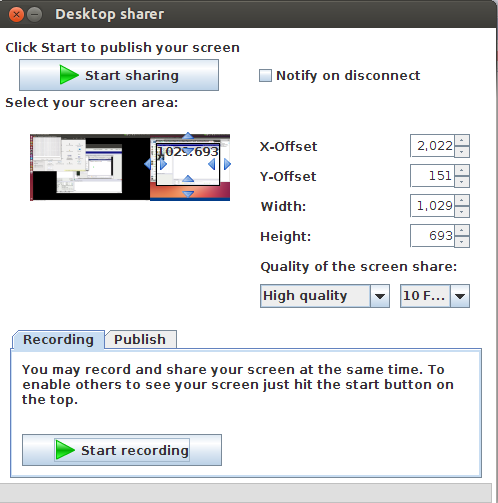This screenshot has width=498, height=503.
Task: Click bottom blue arrow below selection rectangle
Action: click(x=188, y=194)
